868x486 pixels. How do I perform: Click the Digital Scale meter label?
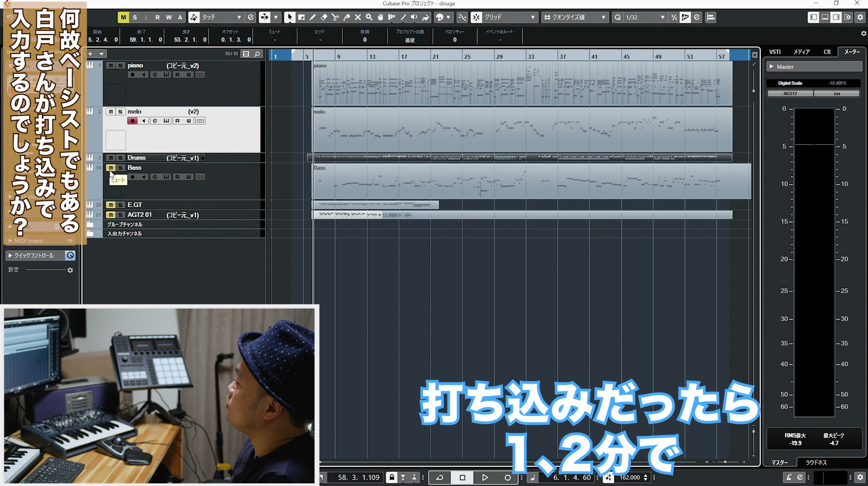click(x=790, y=83)
